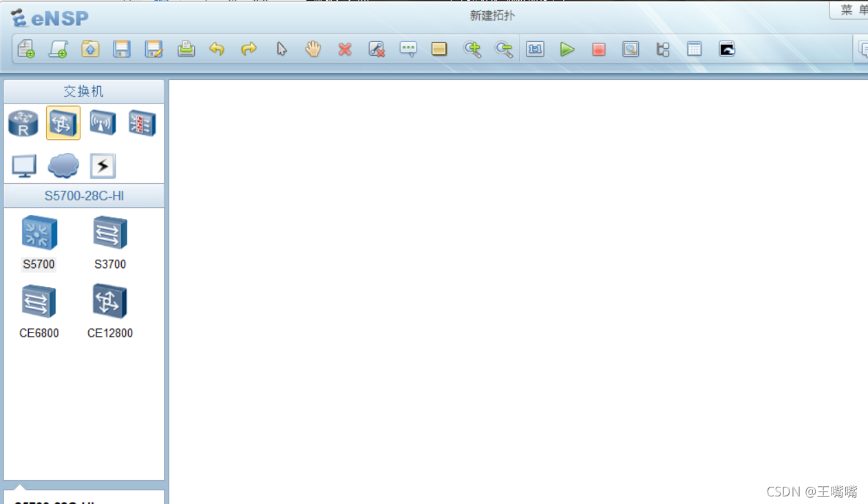The height and width of the screenshot is (504, 868).
Task: Create a new topology from toolbar
Action: [x=26, y=49]
